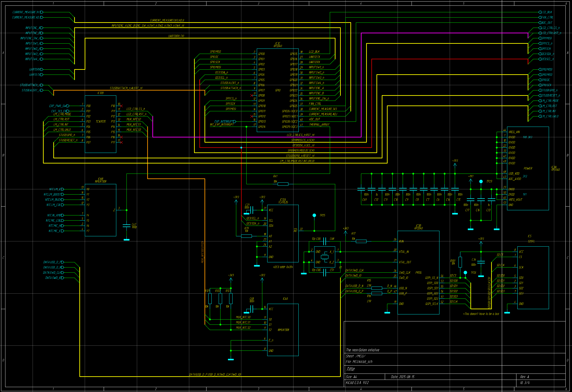The image size is (572, 392).
Task: Select the magenta LCD_CTRL{CS_n,RST_n} bus label
Action: pyautogui.click(x=300, y=135)
